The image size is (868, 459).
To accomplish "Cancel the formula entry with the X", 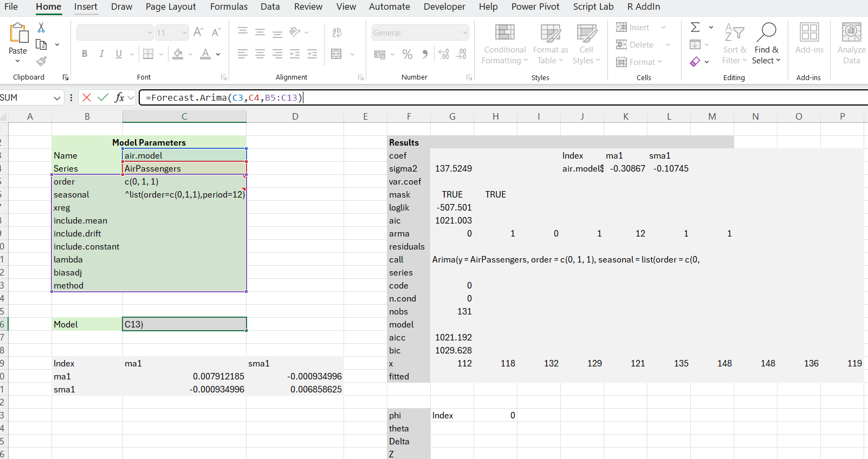I will pos(87,97).
